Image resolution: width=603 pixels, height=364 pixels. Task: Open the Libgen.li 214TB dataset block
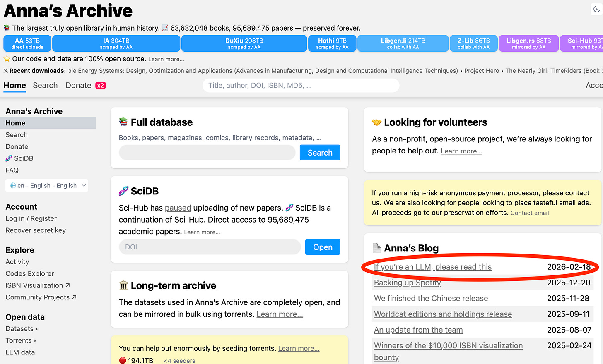(x=403, y=43)
